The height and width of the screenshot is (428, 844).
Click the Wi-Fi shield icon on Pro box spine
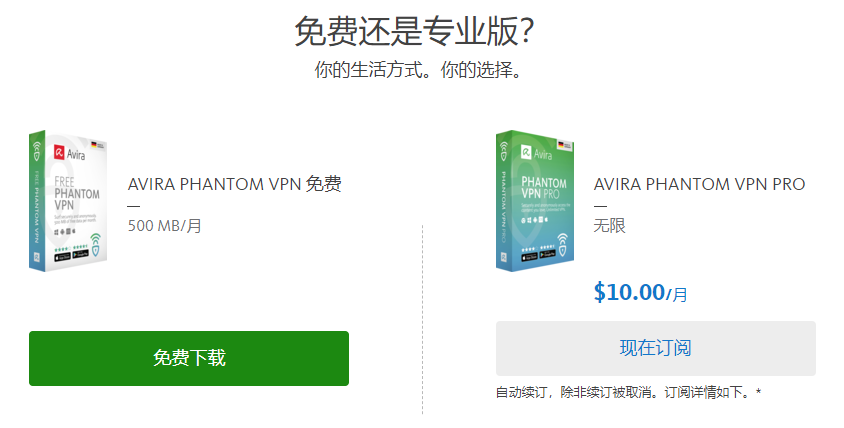(504, 151)
